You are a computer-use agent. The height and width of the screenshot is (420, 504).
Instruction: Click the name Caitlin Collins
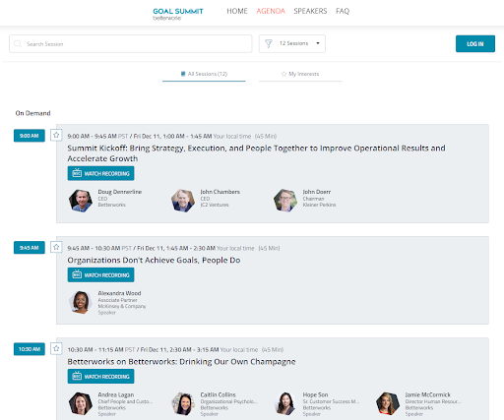[218, 394]
